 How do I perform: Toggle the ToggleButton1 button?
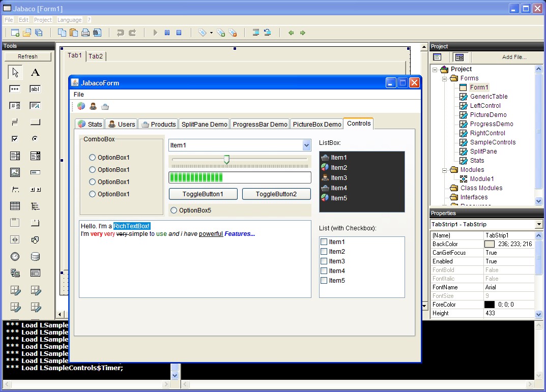203,194
